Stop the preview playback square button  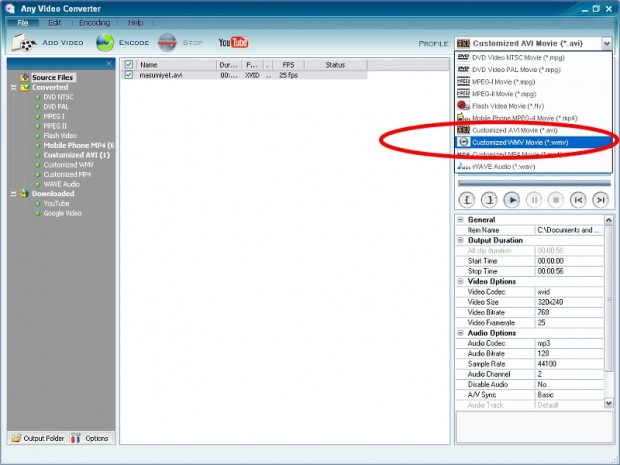pyautogui.click(x=556, y=200)
